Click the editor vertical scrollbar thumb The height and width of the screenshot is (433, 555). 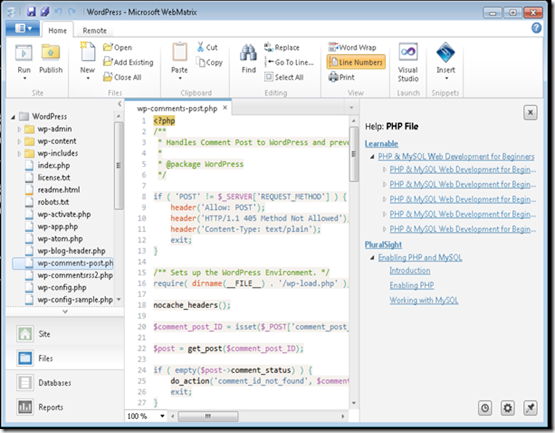353,154
